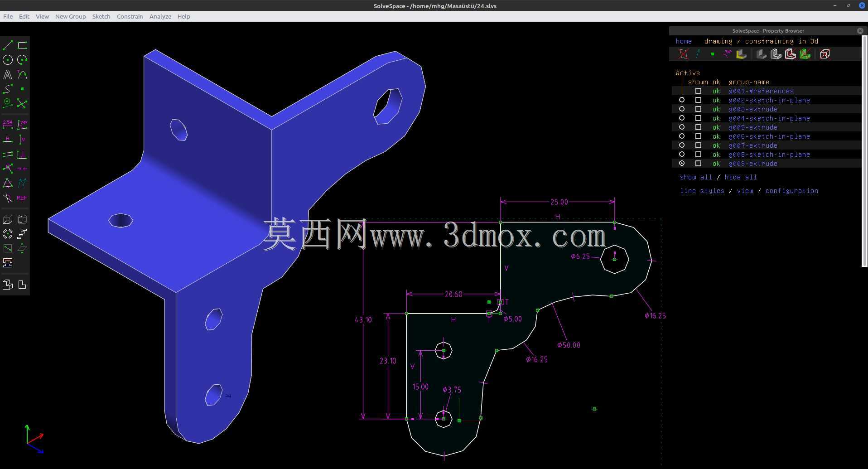Screen dimensions: 868x469
Task: Open the Analyze menu
Action: 160,16
